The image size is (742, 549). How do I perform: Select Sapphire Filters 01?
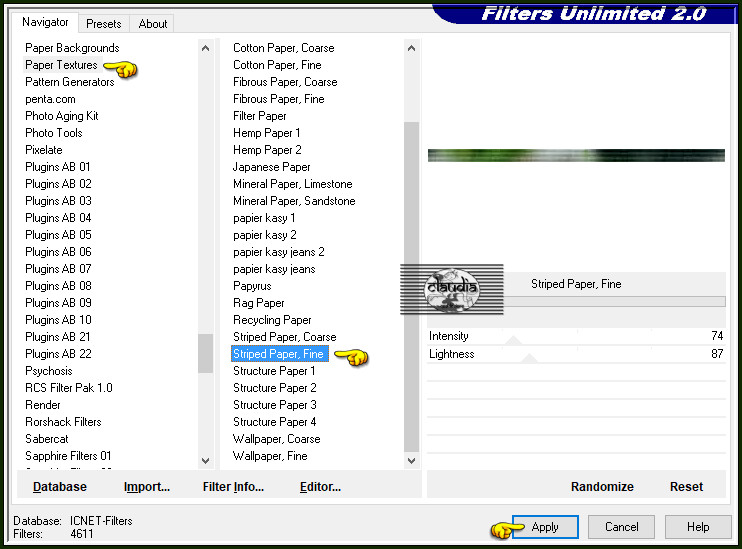tap(68, 456)
